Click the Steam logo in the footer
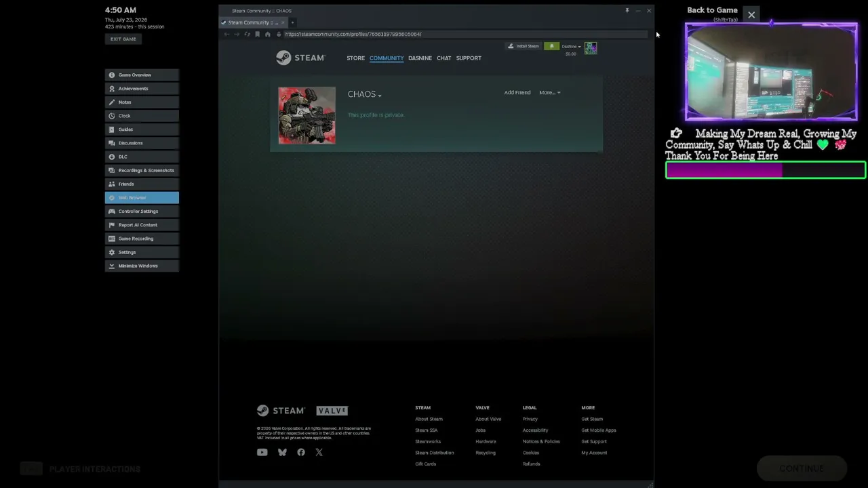Screen dimensions: 868x488 [x=281, y=411]
